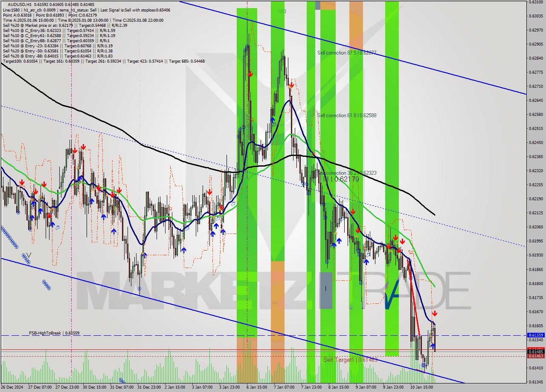Click the 0.61800 price axis label
Image resolution: width=546 pixels, height=392 pixels.
[x=535, y=284]
